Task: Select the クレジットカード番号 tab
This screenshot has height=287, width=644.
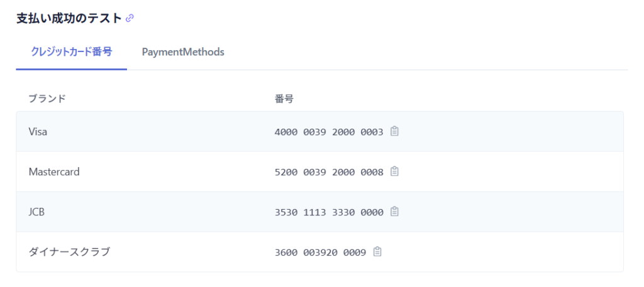Action: pos(72,52)
